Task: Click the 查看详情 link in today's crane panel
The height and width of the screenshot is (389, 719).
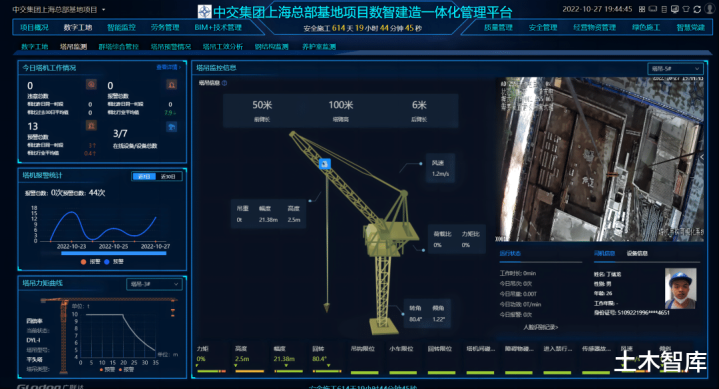Action: (168, 67)
